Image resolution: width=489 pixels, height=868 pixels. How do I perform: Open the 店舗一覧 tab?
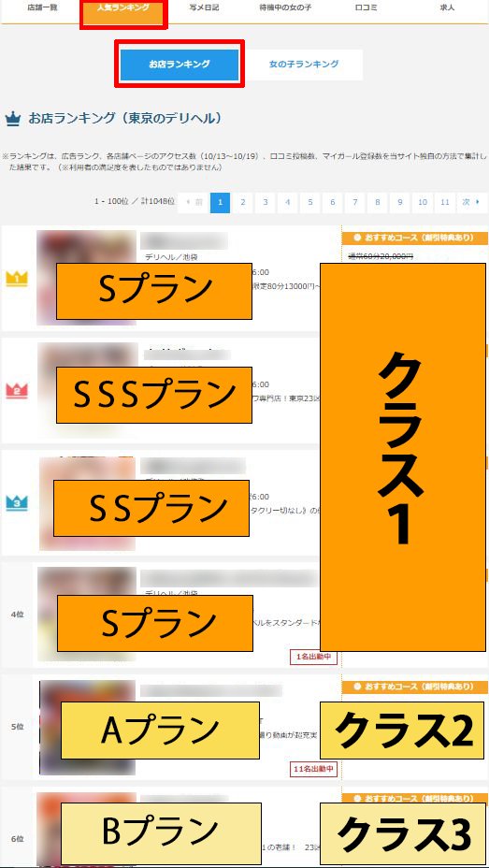click(42, 8)
